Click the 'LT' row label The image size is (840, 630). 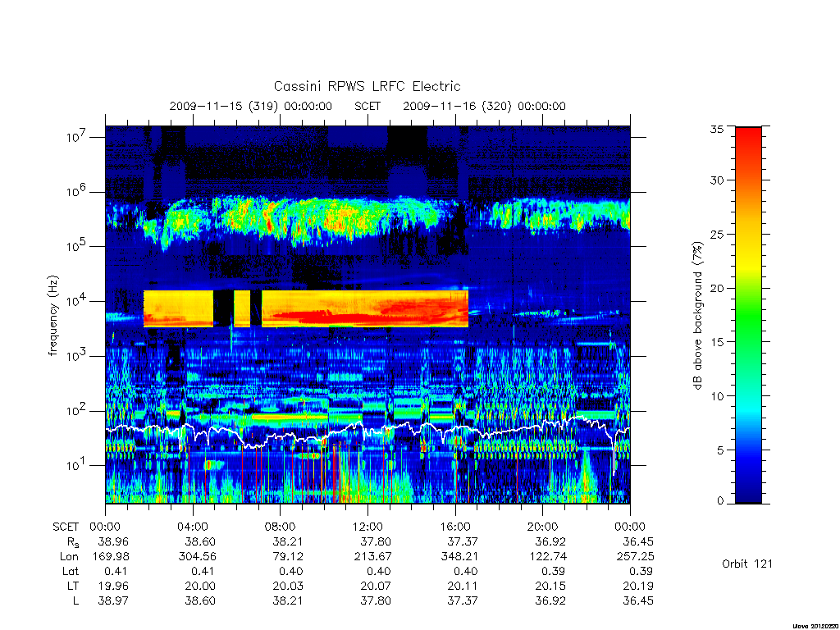pyautogui.click(x=73, y=586)
